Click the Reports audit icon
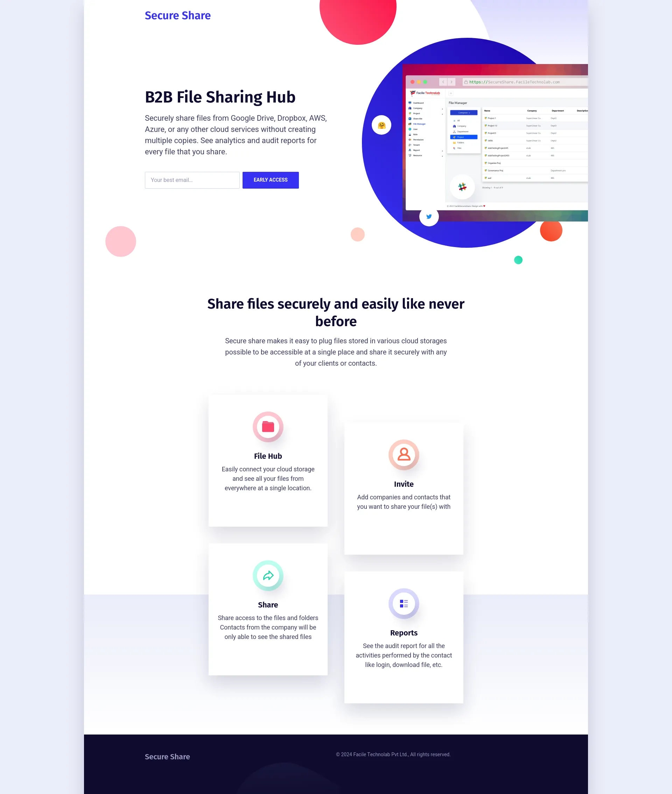 tap(403, 603)
